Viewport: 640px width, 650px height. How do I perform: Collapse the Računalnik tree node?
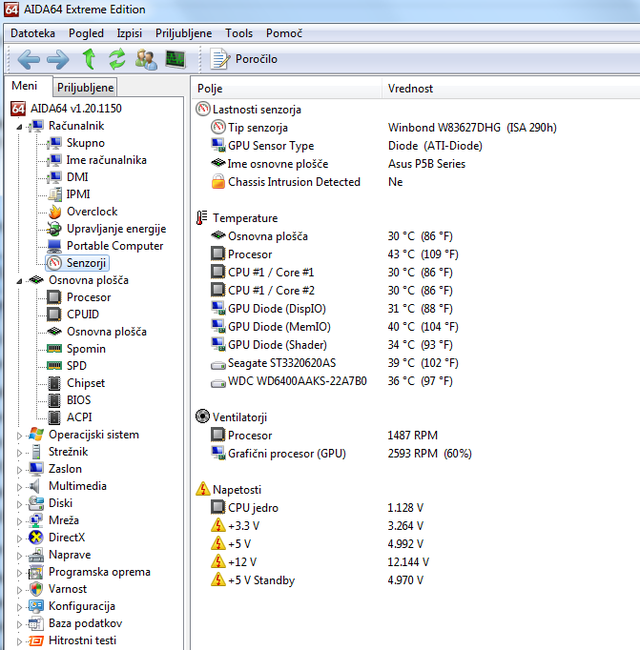pyautogui.click(x=19, y=126)
